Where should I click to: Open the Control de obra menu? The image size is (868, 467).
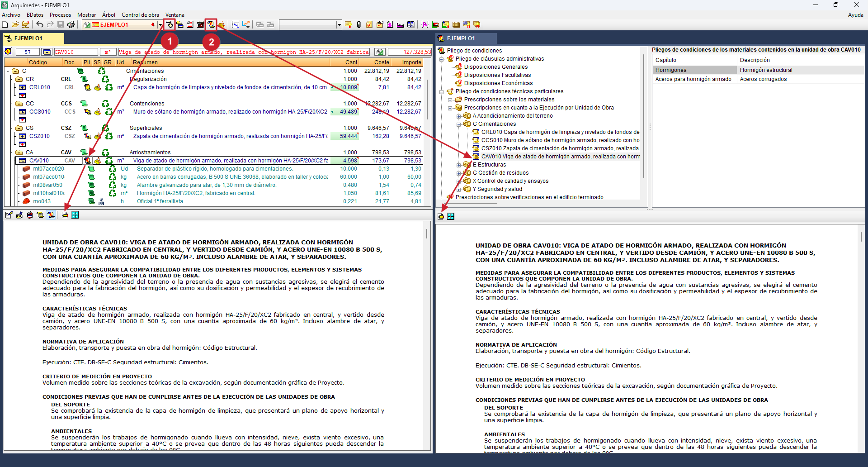(140, 15)
